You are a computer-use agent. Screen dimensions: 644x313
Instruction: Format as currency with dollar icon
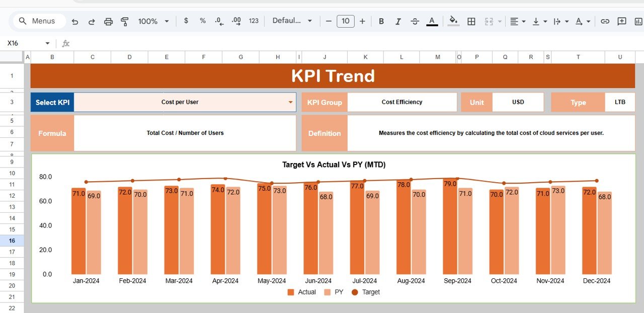click(186, 21)
